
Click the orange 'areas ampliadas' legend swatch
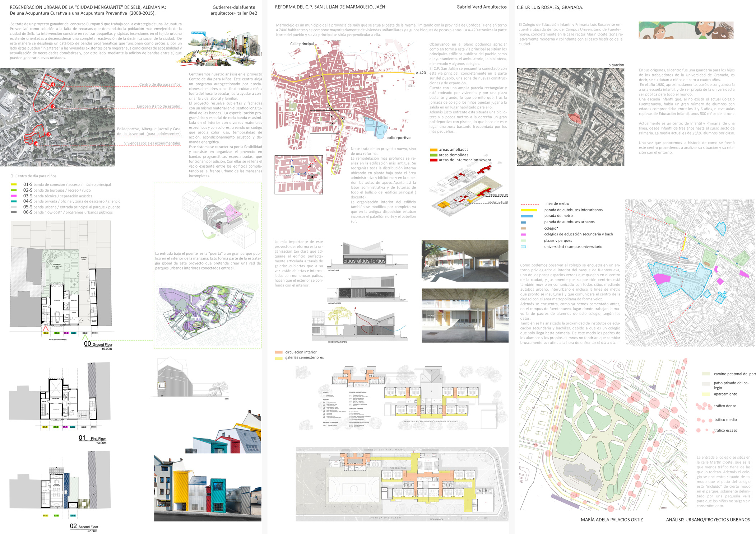[x=433, y=150]
